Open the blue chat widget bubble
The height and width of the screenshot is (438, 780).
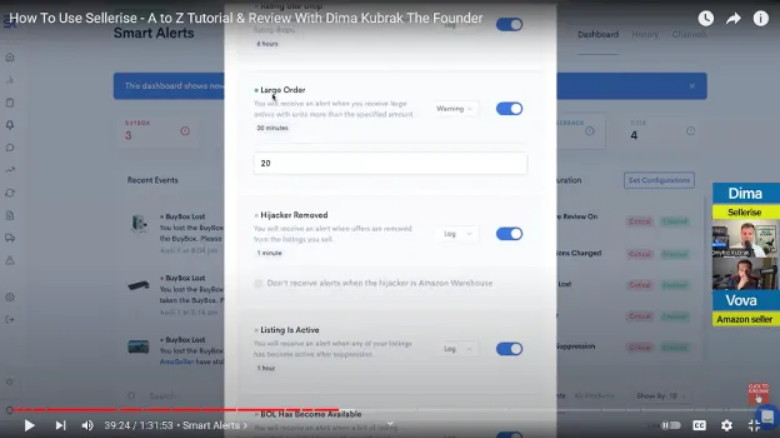point(768,417)
